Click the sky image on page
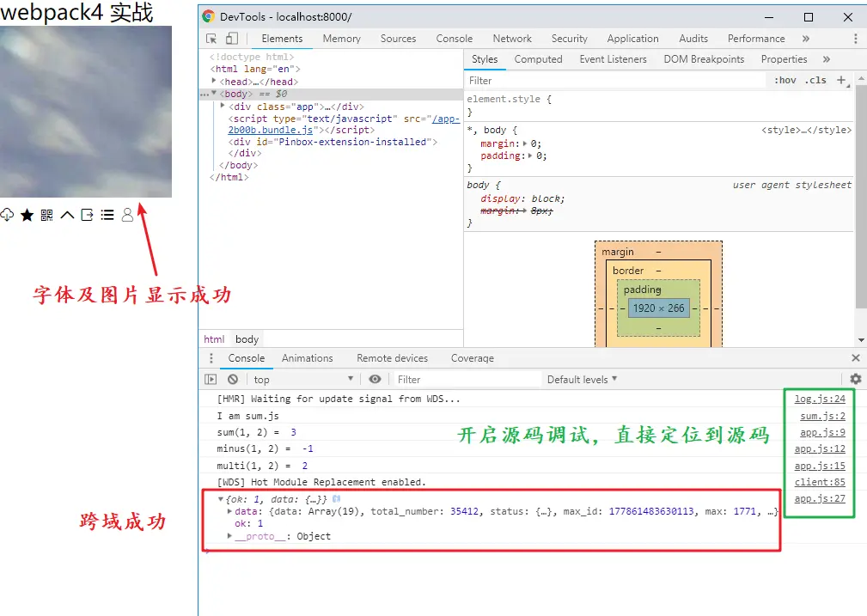 (x=86, y=111)
